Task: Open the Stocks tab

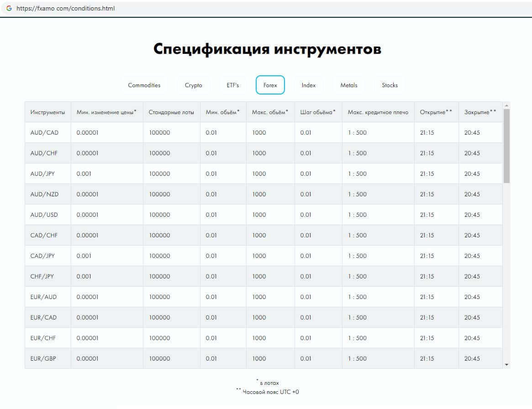Action: point(390,85)
